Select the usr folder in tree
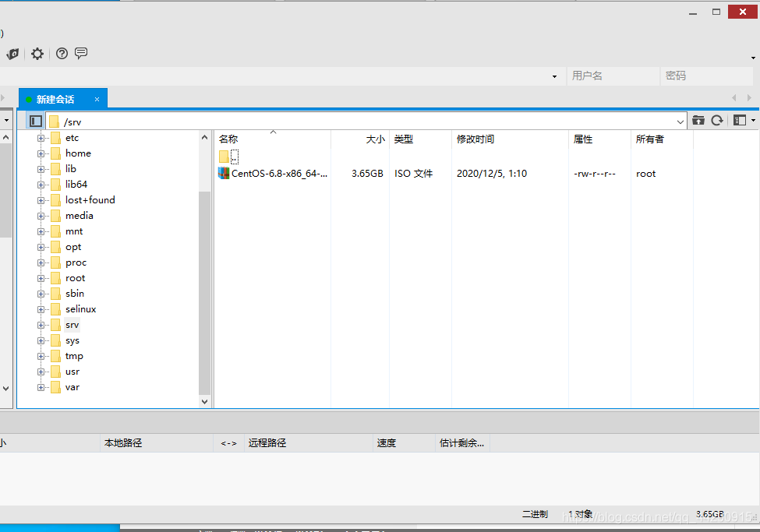 pyautogui.click(x=72, y=372)
